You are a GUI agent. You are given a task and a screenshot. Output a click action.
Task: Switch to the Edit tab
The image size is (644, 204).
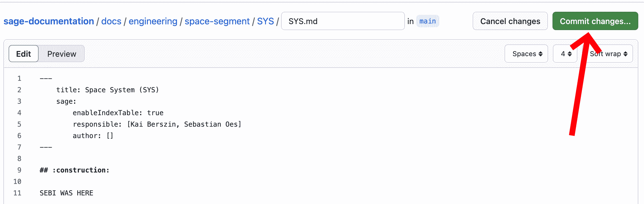click(23, 54)
